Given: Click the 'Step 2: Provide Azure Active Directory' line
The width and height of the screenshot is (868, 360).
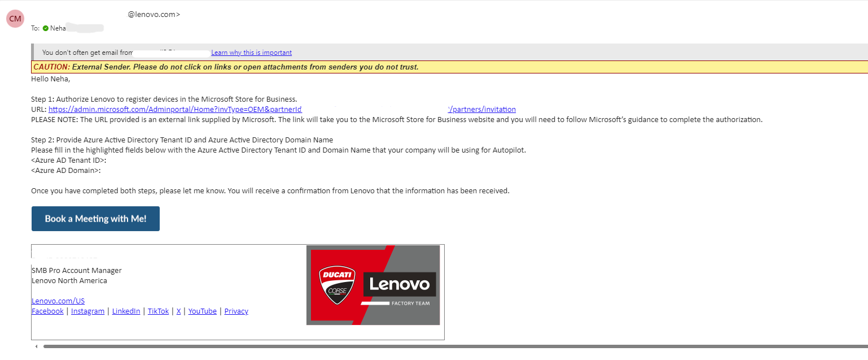Looking at the screenshot, I should 182,140.
